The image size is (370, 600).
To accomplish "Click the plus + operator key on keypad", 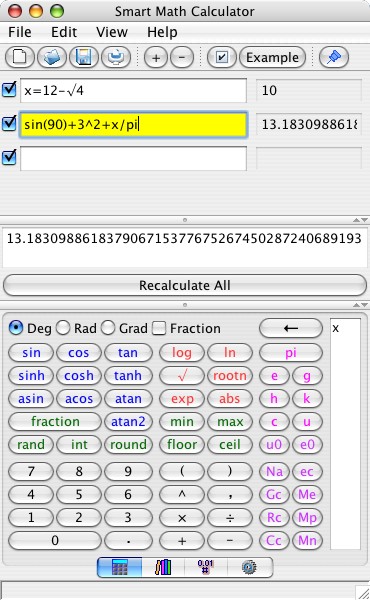I will point(182,541).
